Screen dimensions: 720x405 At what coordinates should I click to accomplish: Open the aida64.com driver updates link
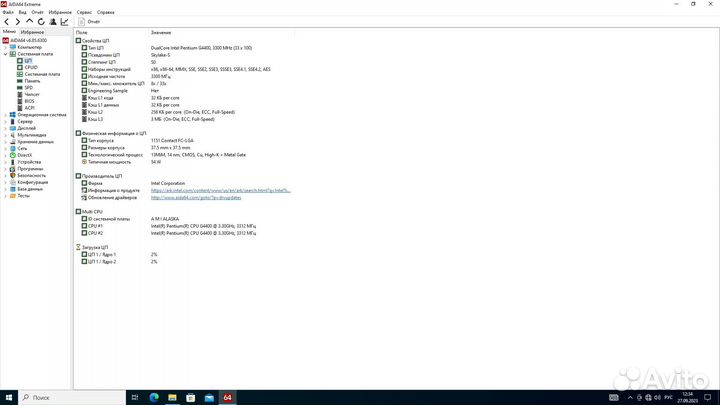pos(196,197)
